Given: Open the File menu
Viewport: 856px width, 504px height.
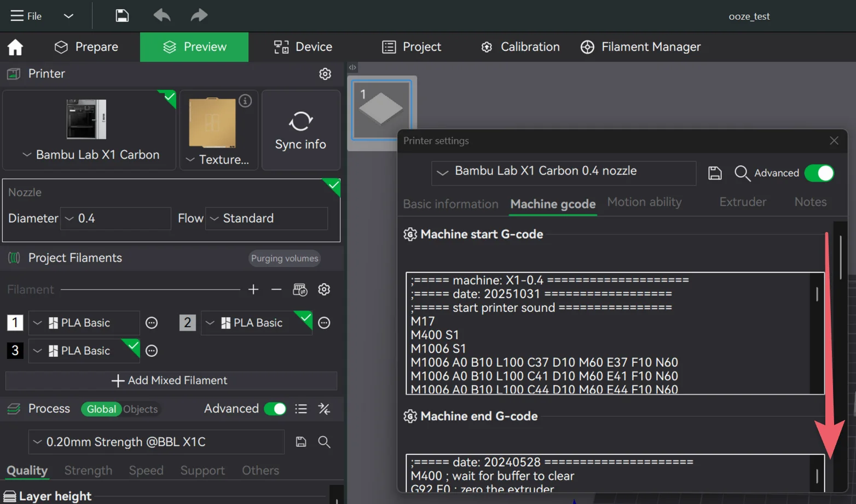Looking at the screenshot, I should [x=26, y=16].
